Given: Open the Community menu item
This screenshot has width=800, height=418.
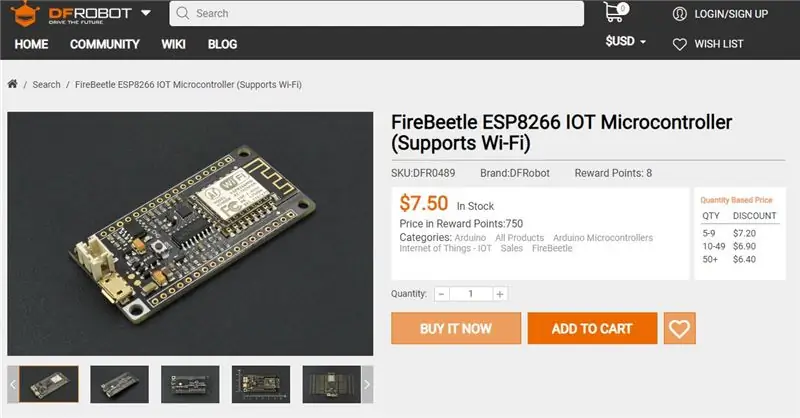Looking at the screenshot, I should (105, 44).
